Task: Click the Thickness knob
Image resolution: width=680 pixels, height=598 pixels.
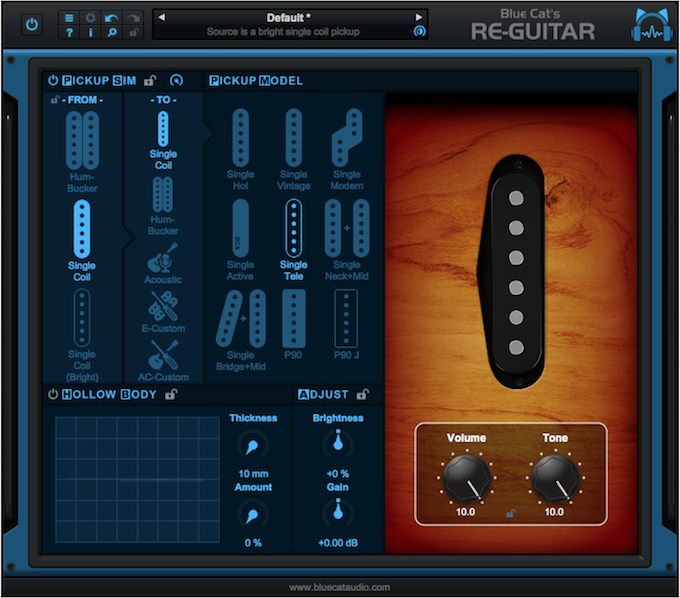Action: [253, 446]
